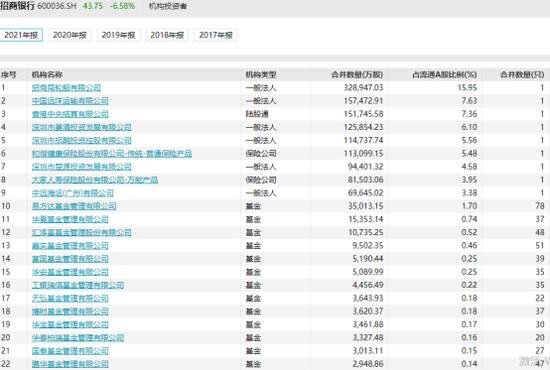Open 招商局轮船有限公司 link in row 1
The width and height of the screenshot is (550, 370).
[x=66, y=88]
